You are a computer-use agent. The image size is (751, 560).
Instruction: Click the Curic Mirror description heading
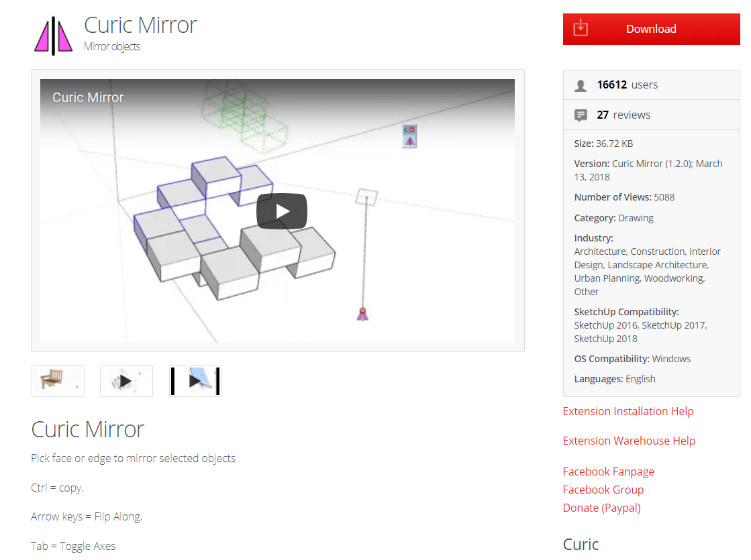click(x=88, y=429)
